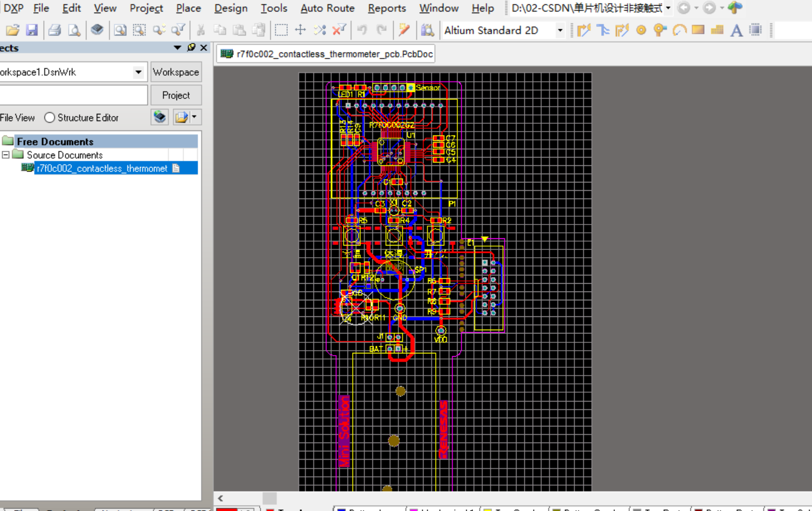Open the Browse Component Libraries icon

click(427, 30)
